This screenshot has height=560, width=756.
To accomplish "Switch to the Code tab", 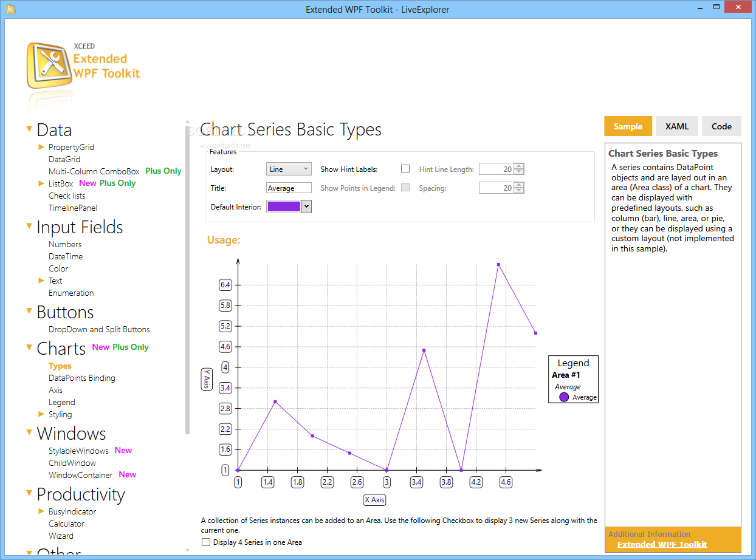I will [721, 126].
